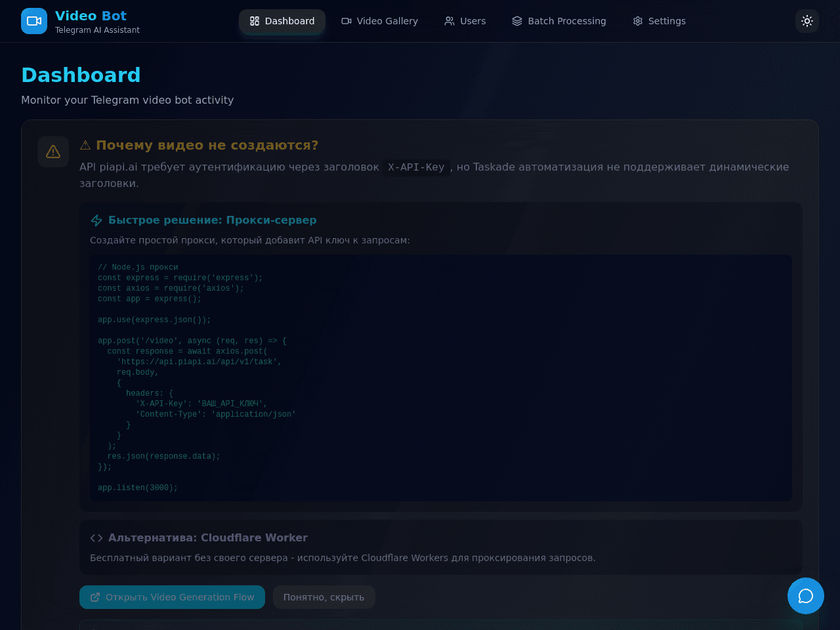Switch to the Video Gallery tab
Viewport: 840px width, 630px height.
point(379,21)
